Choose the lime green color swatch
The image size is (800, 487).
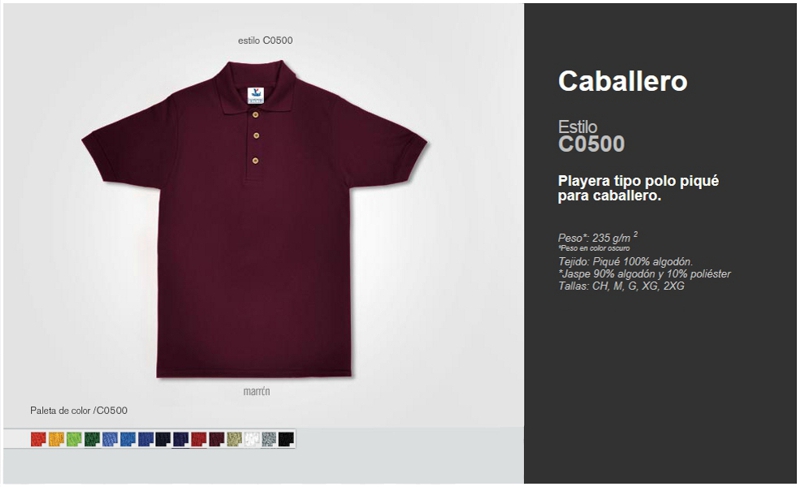coord(74,439)
